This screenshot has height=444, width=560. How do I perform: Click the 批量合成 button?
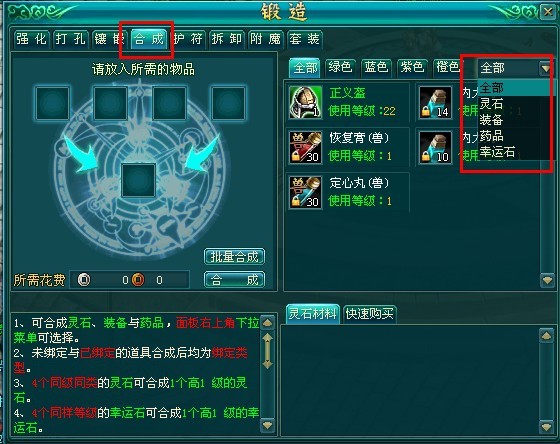(x=234, y=256)
